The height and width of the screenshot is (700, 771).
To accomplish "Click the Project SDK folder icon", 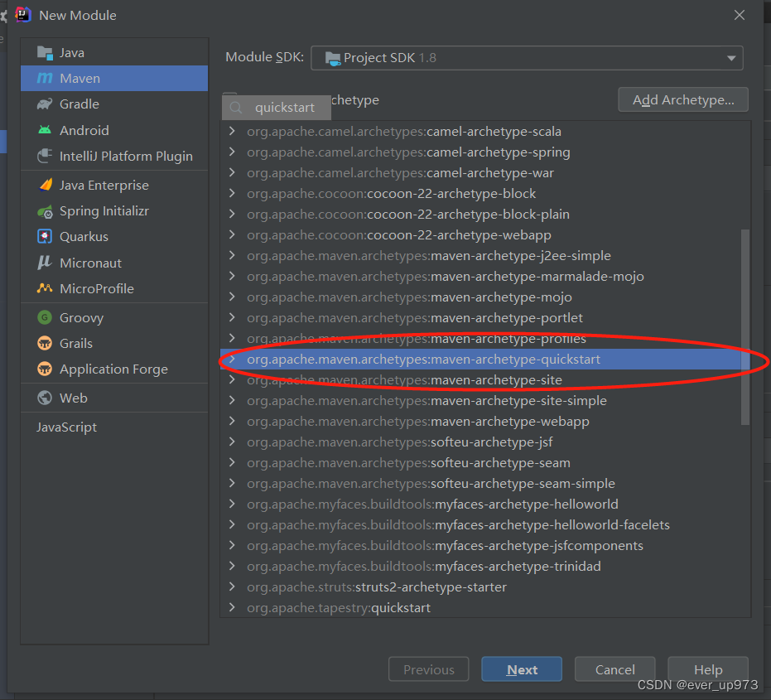I will (x=332, y=58).
